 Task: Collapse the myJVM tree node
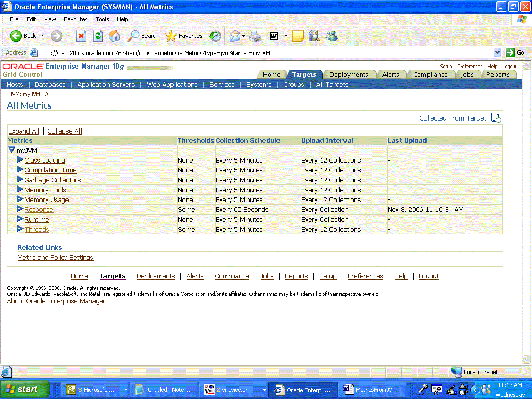click(12, 150)
